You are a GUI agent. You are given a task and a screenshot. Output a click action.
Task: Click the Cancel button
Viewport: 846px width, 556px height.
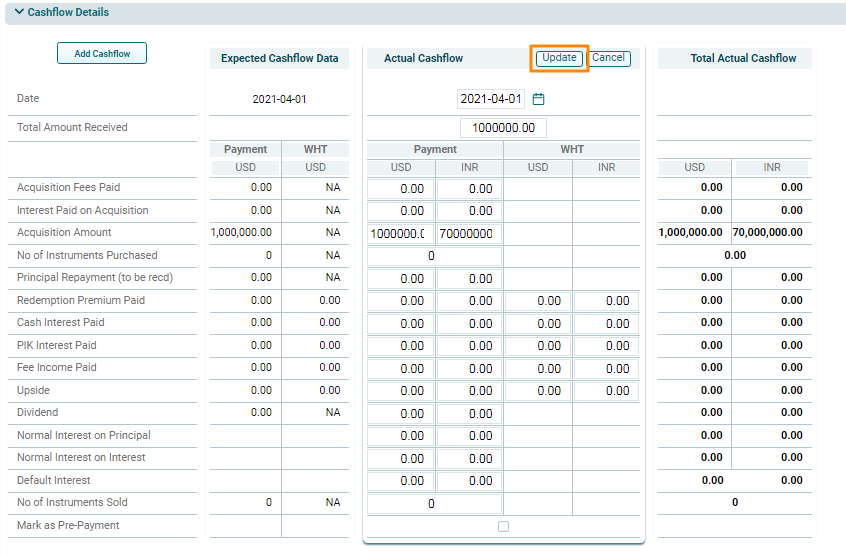pos(608,58)
